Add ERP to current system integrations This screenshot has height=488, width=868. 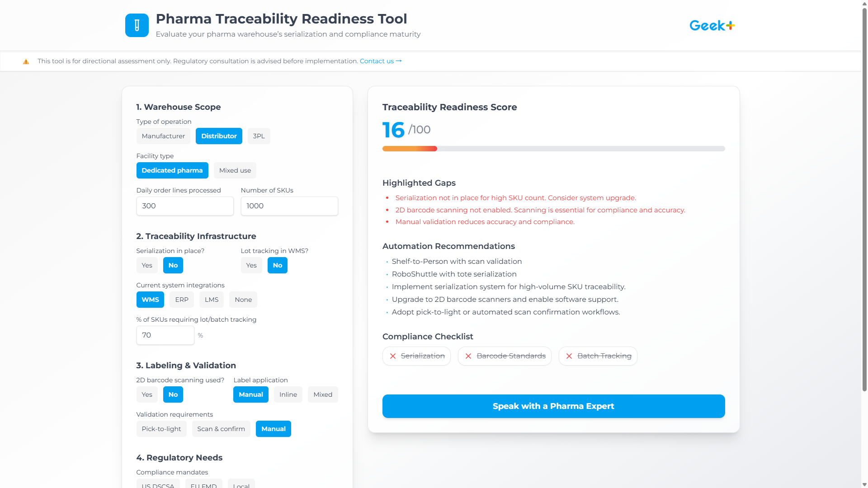pos(181,299)
